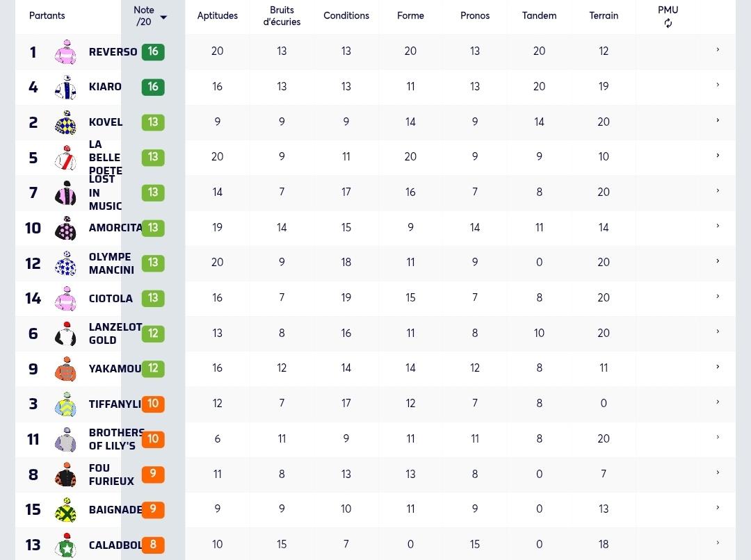Open the Note /20 sort dropdown arrow
Image resolution: width=751 pixels, height=560 pixels.
163,17
